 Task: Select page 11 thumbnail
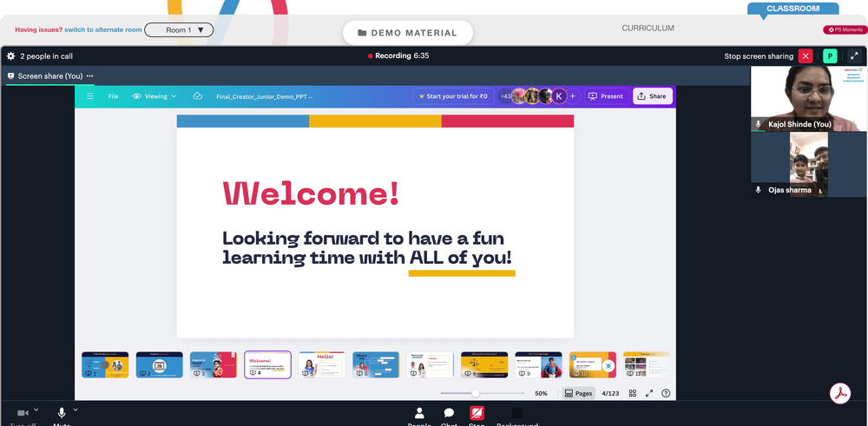(x=647, y=364)
